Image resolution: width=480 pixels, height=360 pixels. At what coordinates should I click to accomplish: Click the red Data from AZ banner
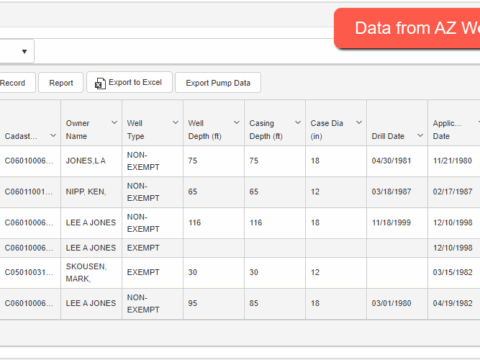407,28
